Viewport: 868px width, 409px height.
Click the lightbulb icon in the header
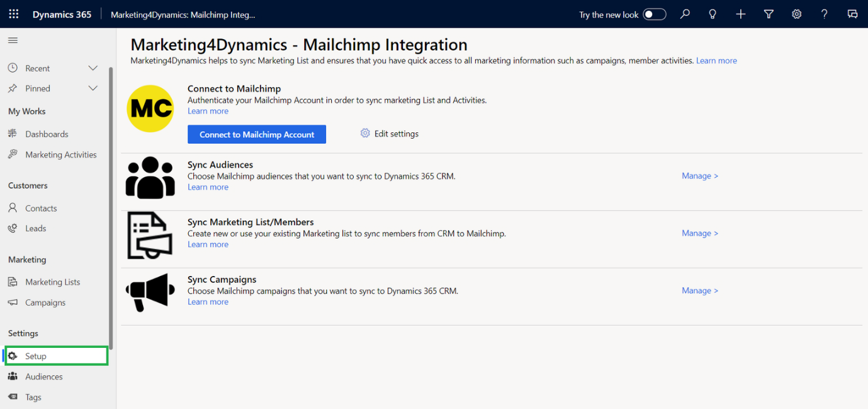point(713,14)
